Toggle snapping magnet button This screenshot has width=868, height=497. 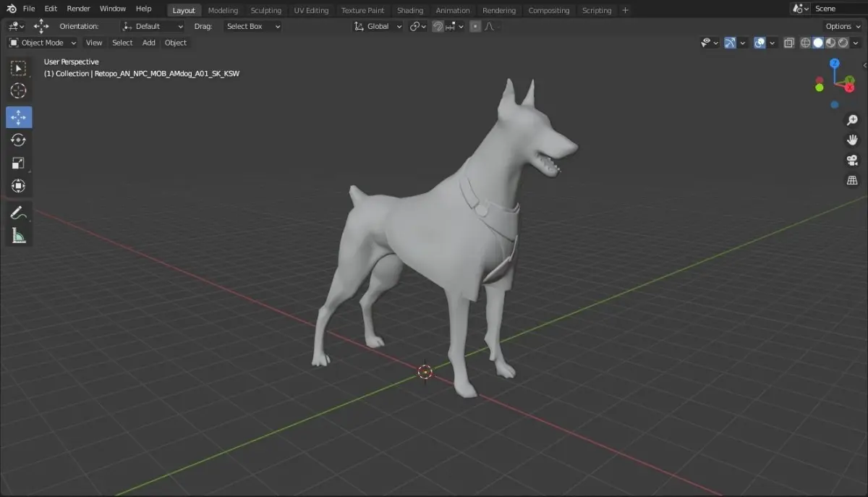pyautogui.click(x=438, y=26)
